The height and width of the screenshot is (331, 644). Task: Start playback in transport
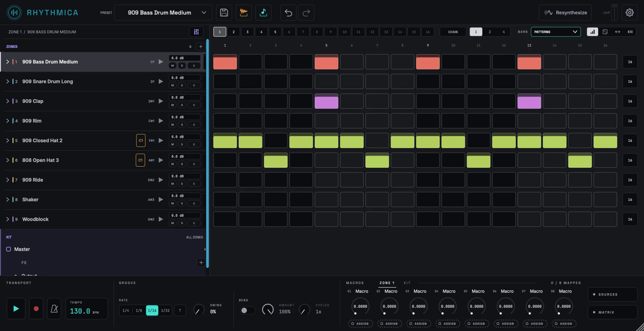click(x=16, y=309)
